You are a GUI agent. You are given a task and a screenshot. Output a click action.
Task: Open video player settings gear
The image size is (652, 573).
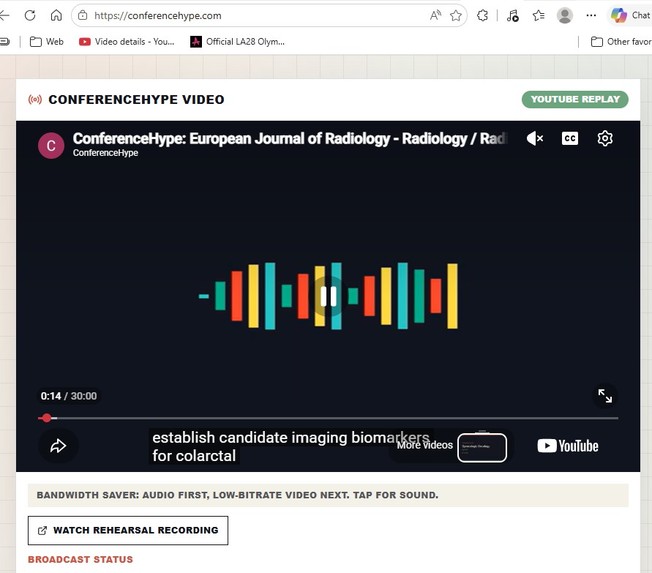pos(605,138)
